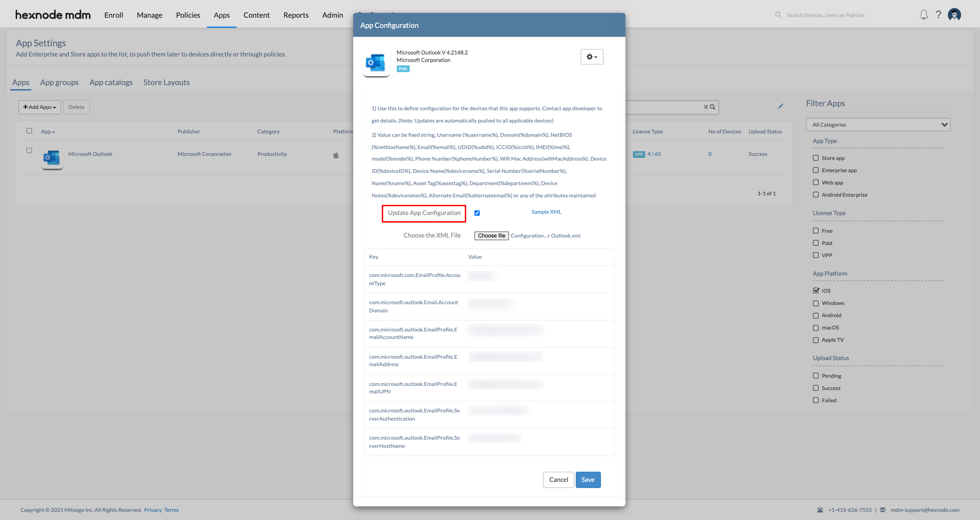This screenshot has height=520, width=980.
Task: Toggle the Update App Configuration checkbox
Action: pyautogui.click(x=477, y=213)
